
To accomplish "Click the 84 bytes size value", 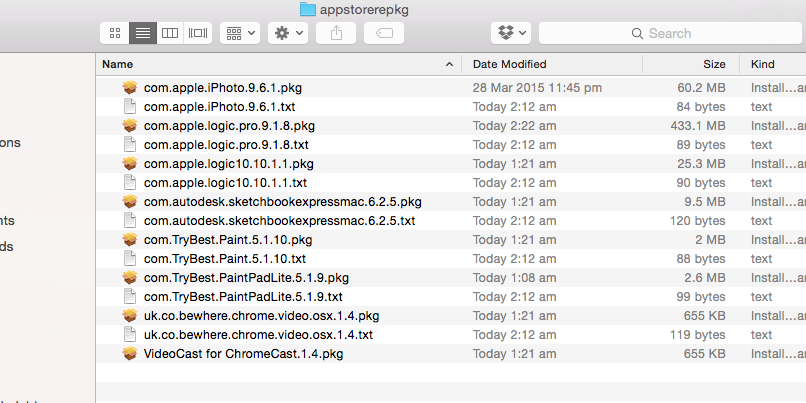I will [x=701, y=107].
